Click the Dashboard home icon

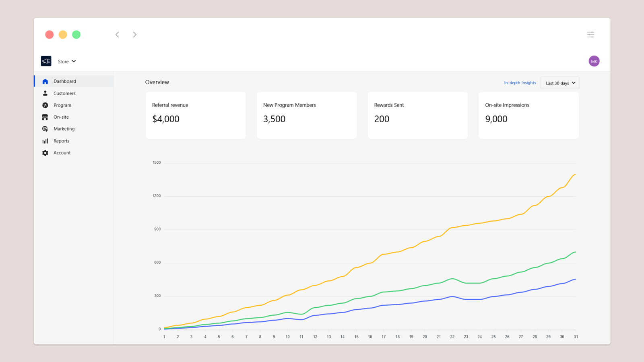[x=45, y=81]
